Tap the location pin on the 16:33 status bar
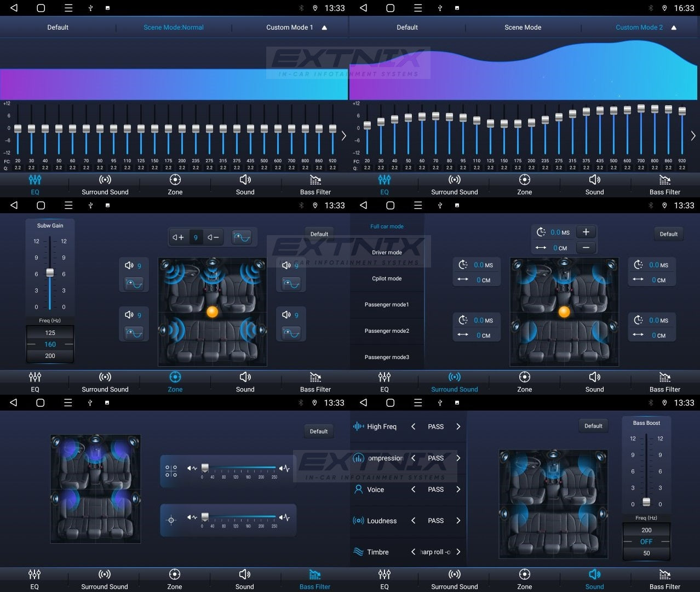700x592 pixels. point(664,8)
